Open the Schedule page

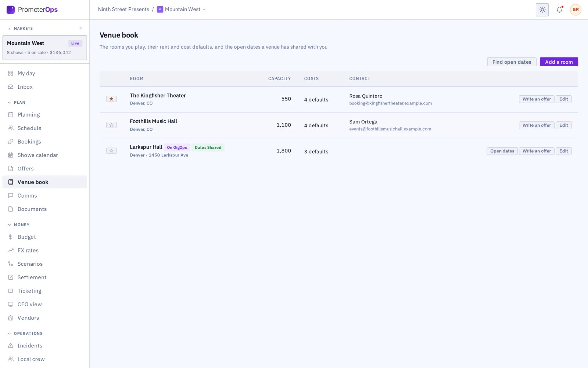point(45,128)
